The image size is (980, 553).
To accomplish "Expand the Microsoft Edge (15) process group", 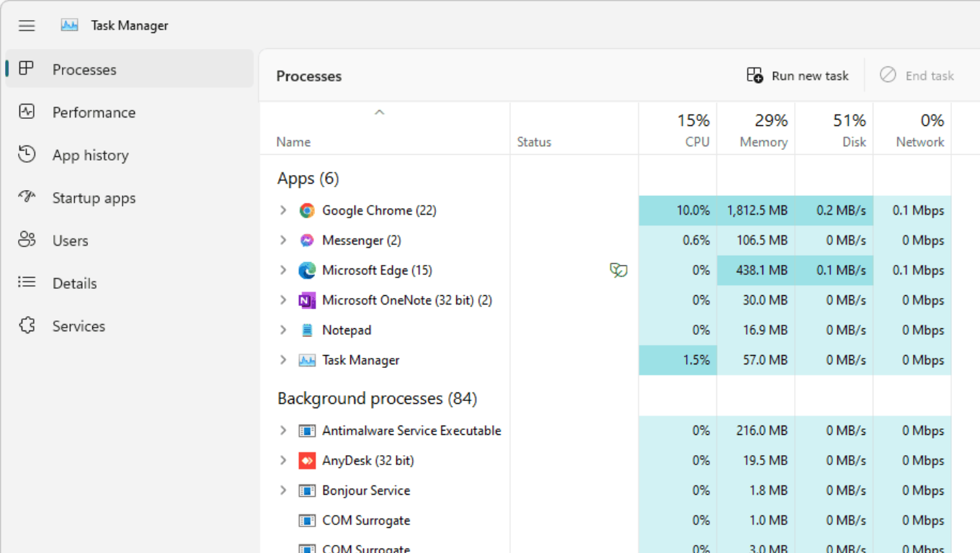I will coord(283,270).
